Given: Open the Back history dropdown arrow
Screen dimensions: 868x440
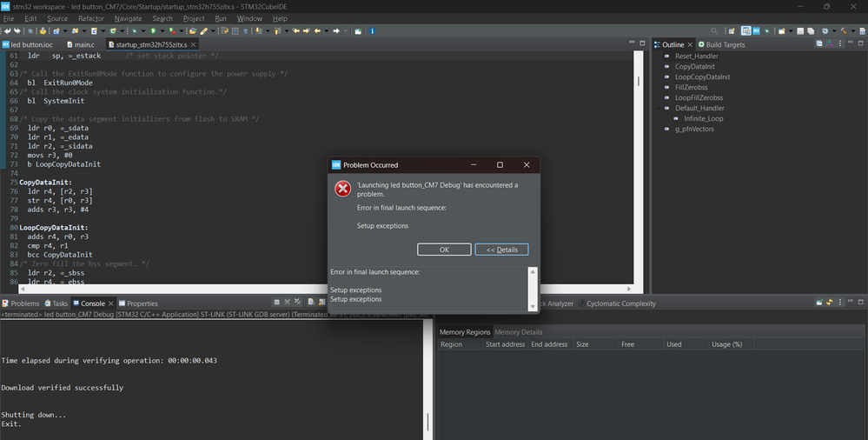Looking at the screenshot, I should click(x=327, y=31).
